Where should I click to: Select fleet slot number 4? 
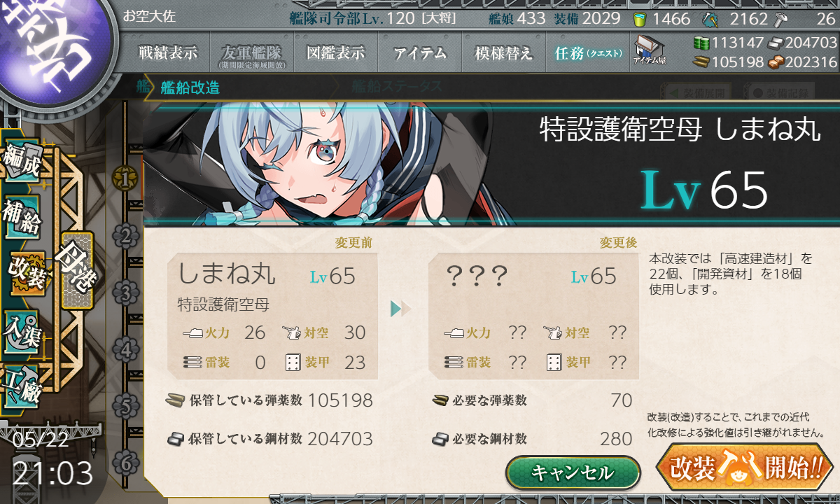coord(125,349)
